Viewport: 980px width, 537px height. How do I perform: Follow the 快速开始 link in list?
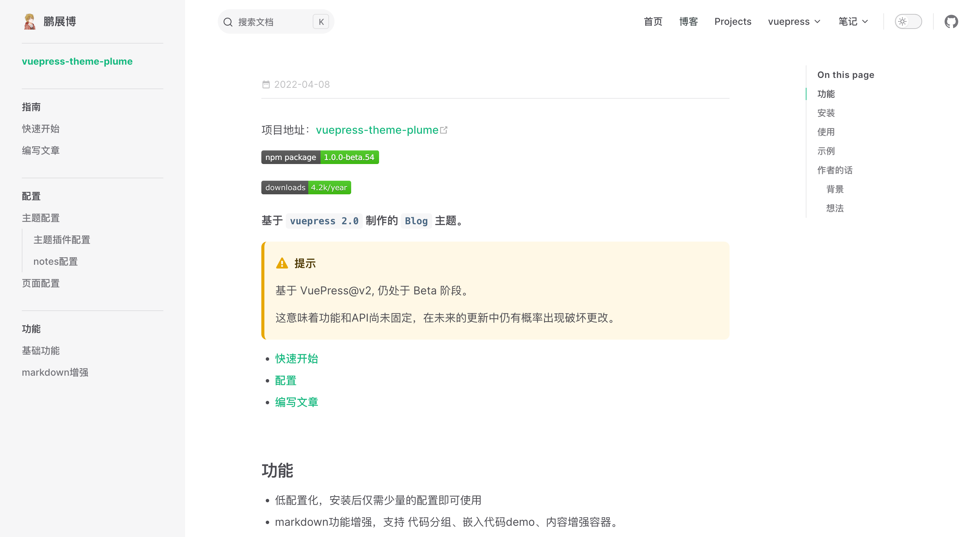pyautogui.click(x=296, y=358)
